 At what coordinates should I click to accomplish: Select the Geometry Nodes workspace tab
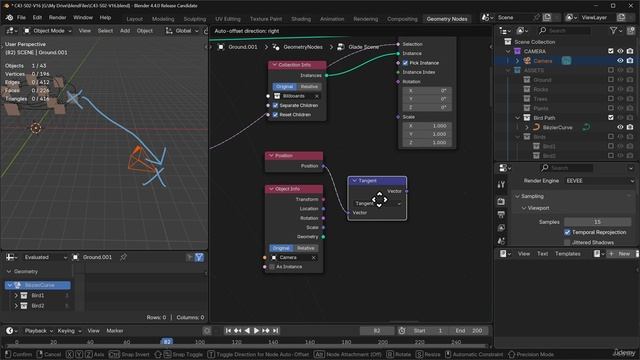point(447,19)
